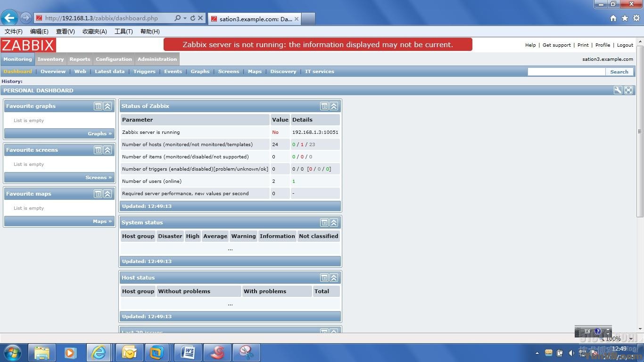Viewport: 644px width, 362px height.
Task: Switch to the Reports tab
Action: pos(80,59)
